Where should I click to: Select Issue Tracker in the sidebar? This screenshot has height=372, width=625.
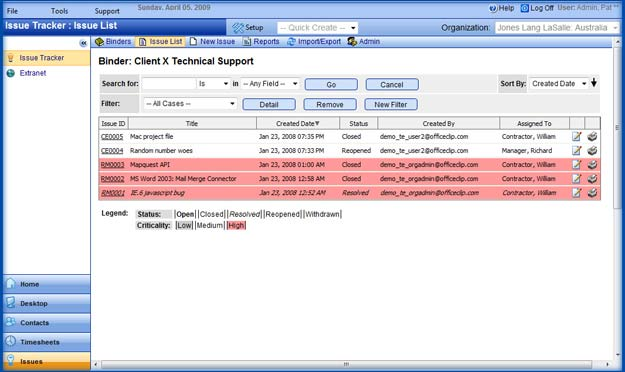pyautogui.click(x=47, y=58)
